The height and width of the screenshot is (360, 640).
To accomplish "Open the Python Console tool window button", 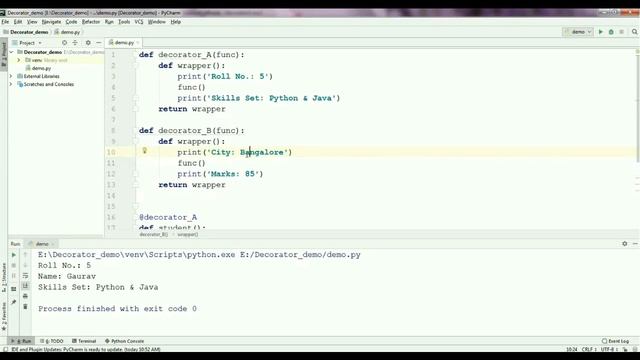I will click(124, 341).
